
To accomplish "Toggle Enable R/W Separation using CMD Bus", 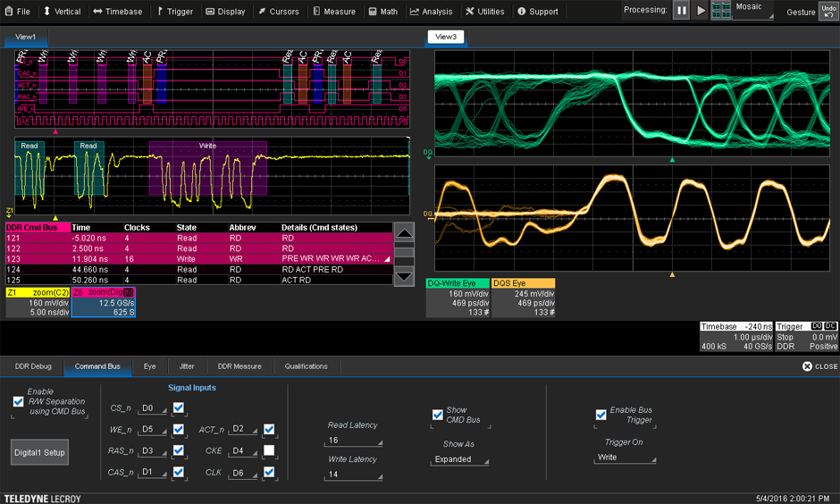I will coord(19,402).
